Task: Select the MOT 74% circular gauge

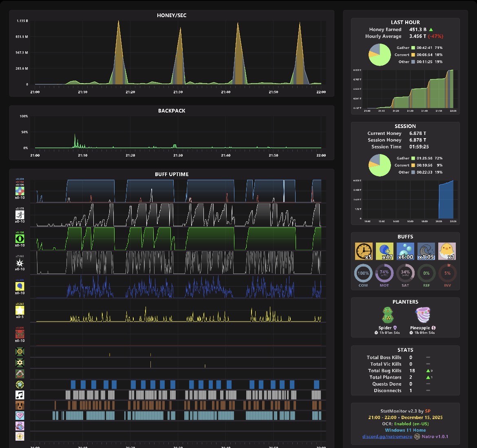Action: pos(384,273)
